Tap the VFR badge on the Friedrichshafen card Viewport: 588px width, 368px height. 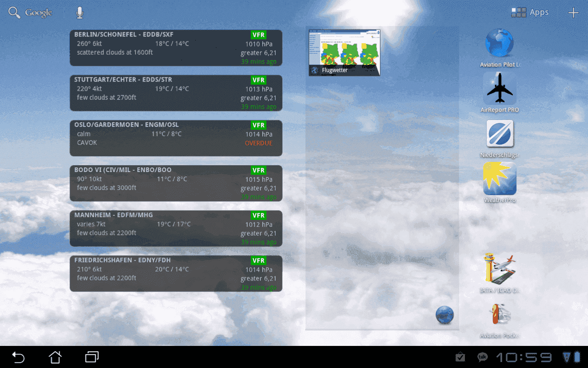click(x=259, y=260)
